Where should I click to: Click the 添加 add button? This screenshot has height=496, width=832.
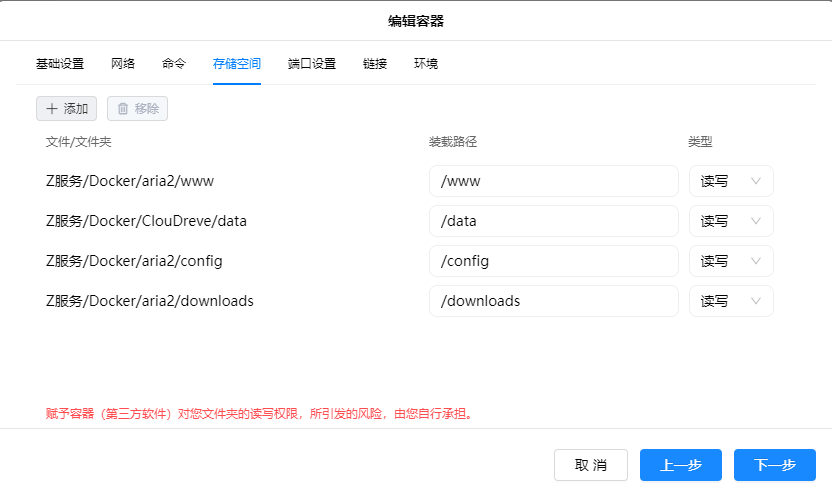tap(66, 109)
